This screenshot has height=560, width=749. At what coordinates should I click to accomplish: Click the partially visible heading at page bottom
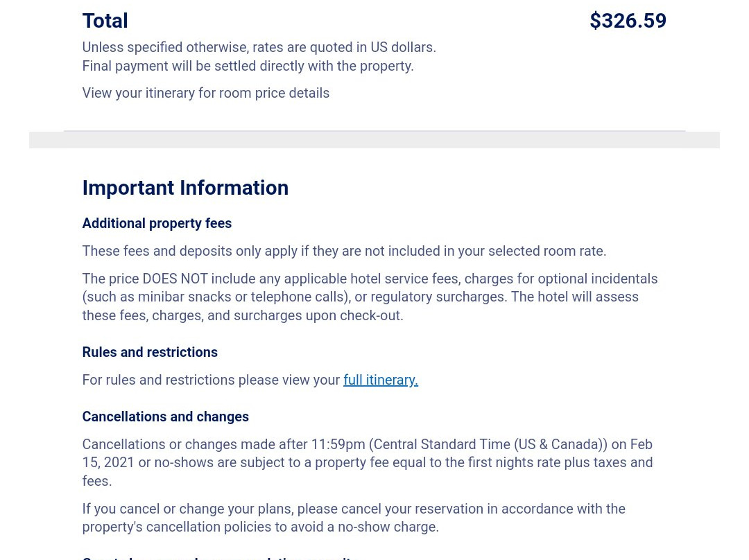pyautogui.click(x=220, y=557)
